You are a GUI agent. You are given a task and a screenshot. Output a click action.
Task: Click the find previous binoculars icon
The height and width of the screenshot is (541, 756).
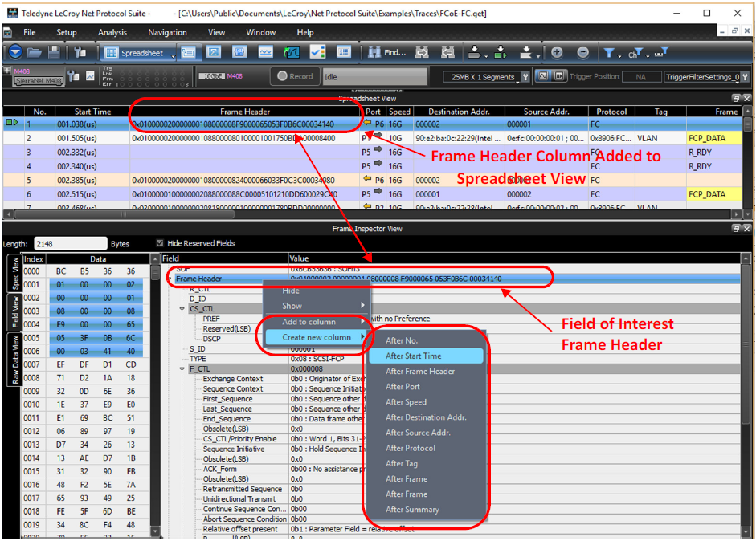tap(448, 52)
